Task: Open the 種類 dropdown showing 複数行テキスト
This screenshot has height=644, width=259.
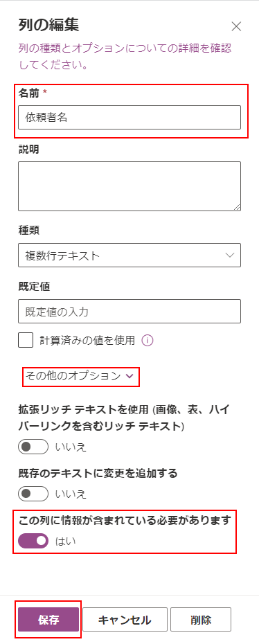Action: point(129,255)
